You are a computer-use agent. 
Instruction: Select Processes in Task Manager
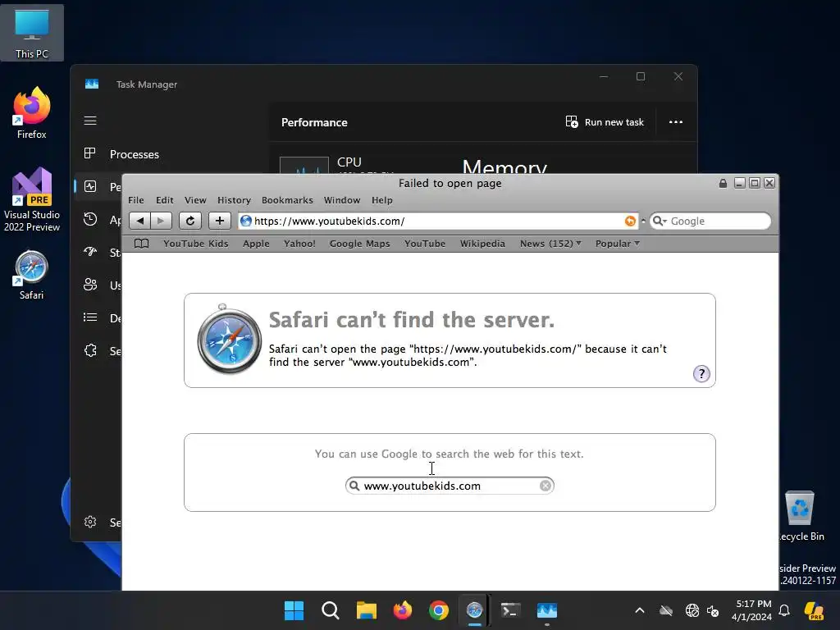[134, 154]
